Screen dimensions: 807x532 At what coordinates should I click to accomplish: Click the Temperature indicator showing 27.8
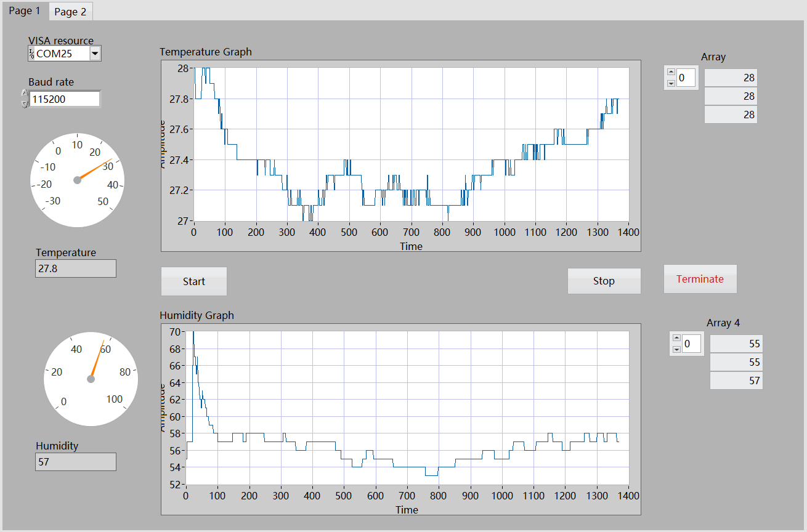tap(76, 268)
